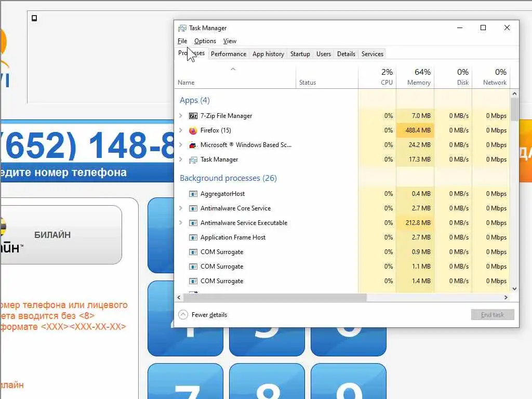Screen dimensions: 532x399
Task: Sort by Disk column header
Action: tap(453, 77)
